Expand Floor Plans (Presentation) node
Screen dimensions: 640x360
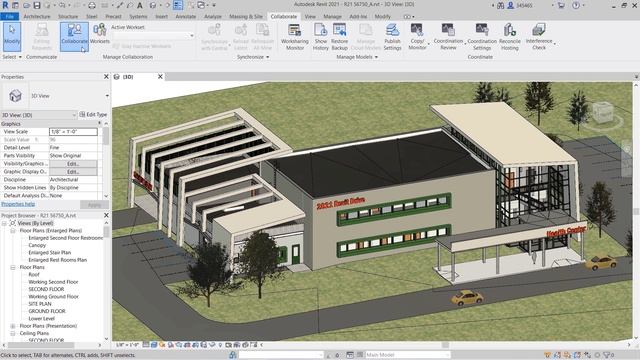(x=13, y=326)
